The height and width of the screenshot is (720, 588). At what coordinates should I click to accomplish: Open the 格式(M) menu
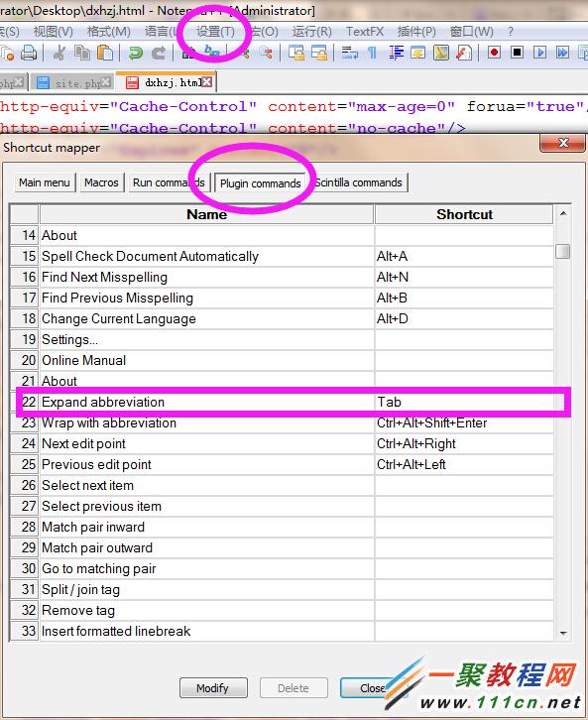point(109,32)
